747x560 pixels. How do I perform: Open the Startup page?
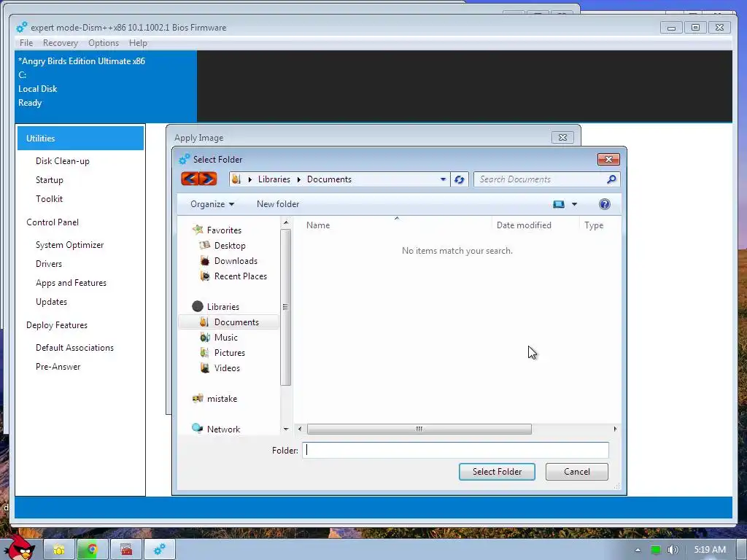point(49,180)
